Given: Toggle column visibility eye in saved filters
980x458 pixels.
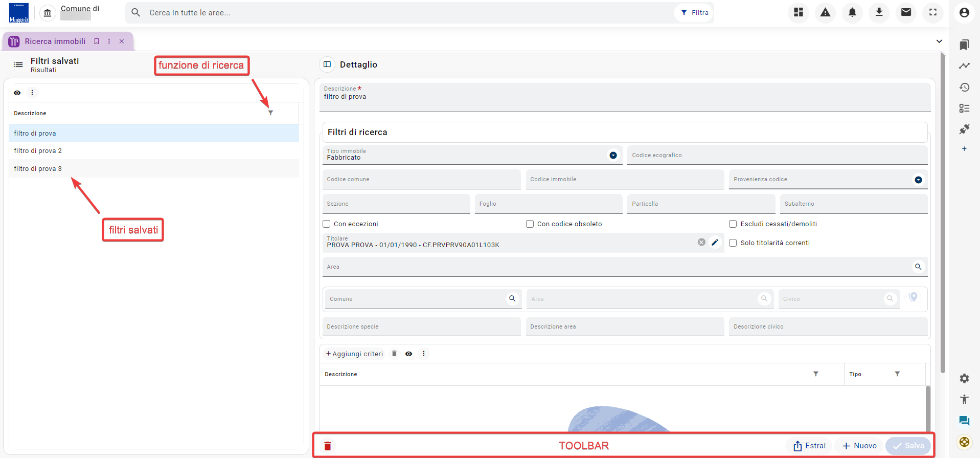Looking at the screenshot, I should tap(17, 93).
